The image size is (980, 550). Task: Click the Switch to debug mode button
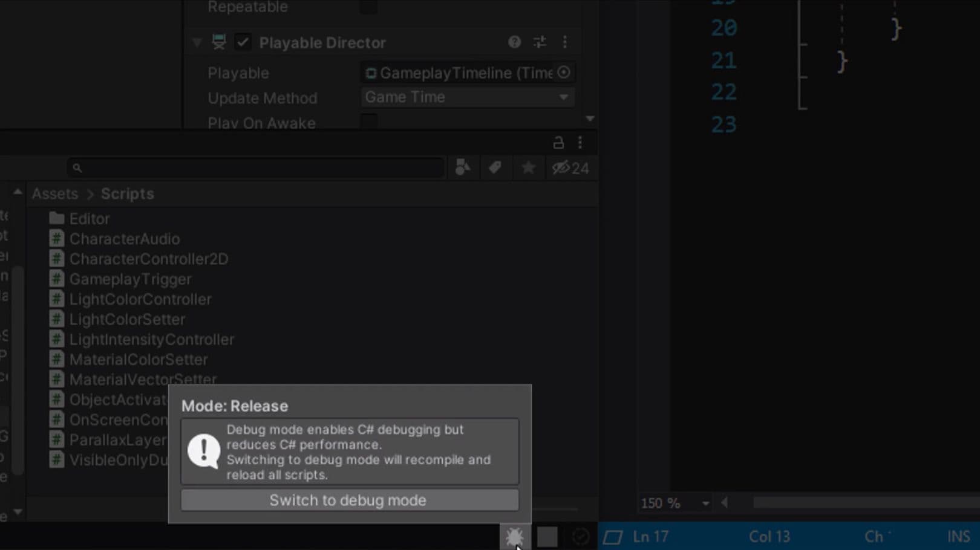point(349,500)
